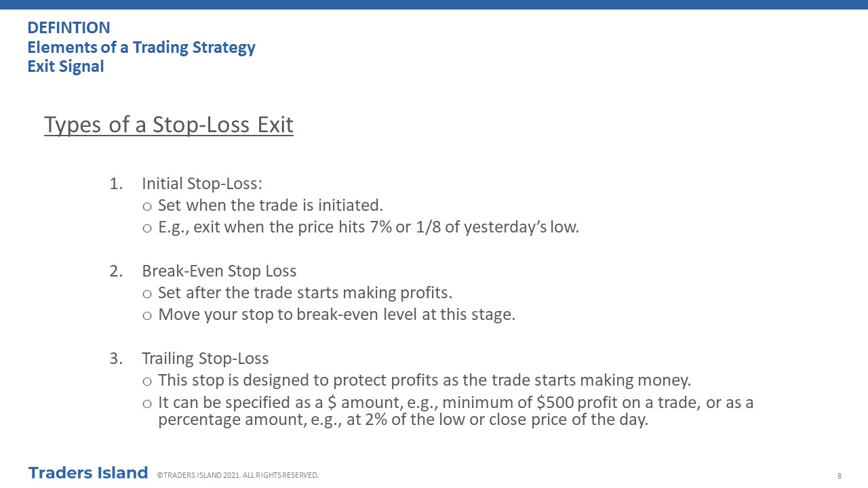Click the slide page number 8
This screenshot has height=488, width=868.
point(840,476)
